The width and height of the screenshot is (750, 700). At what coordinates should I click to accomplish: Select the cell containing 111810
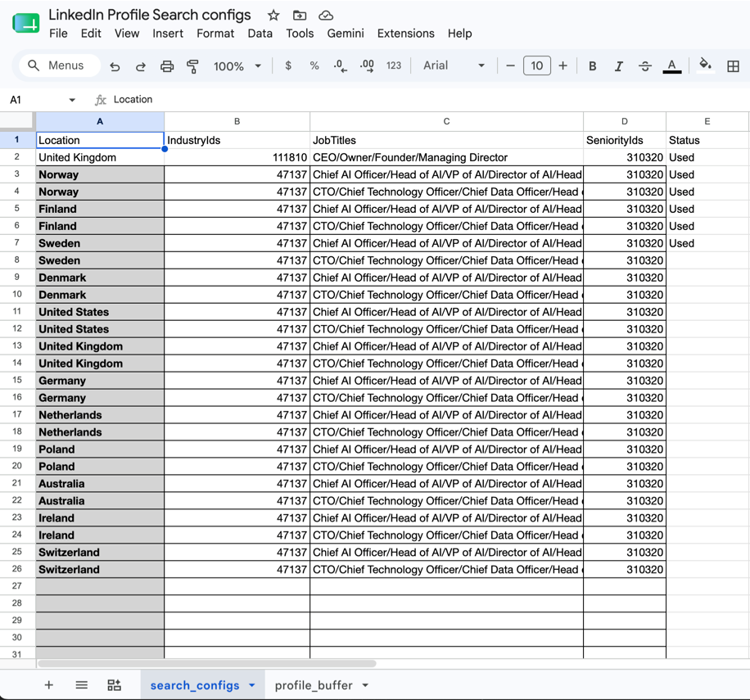(x=237, y=157)
